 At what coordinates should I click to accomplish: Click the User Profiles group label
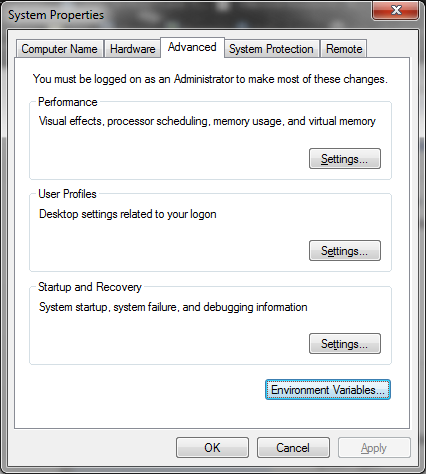pos(67,194)
